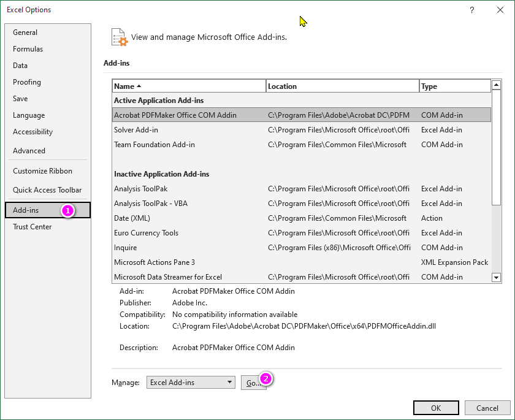Click the Manage combo box arrow

click(229, 382)
